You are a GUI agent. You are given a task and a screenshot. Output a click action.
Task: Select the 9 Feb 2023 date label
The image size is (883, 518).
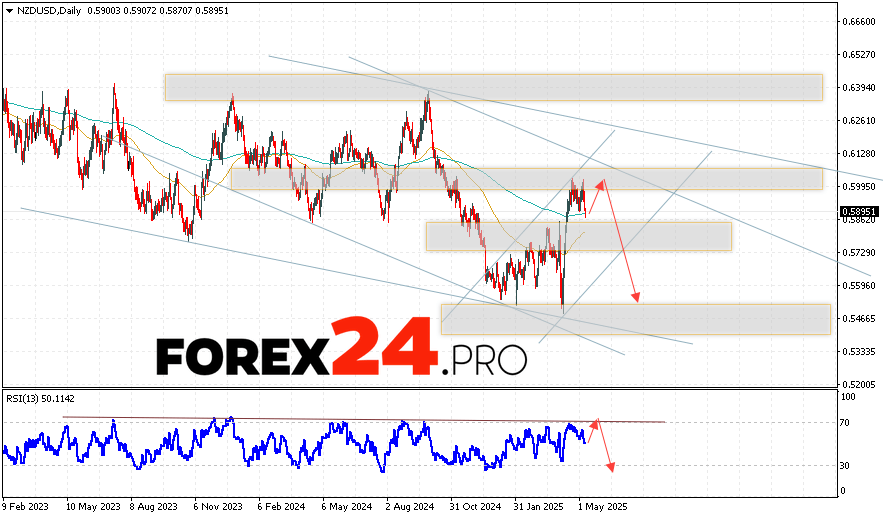pos(27,504)
